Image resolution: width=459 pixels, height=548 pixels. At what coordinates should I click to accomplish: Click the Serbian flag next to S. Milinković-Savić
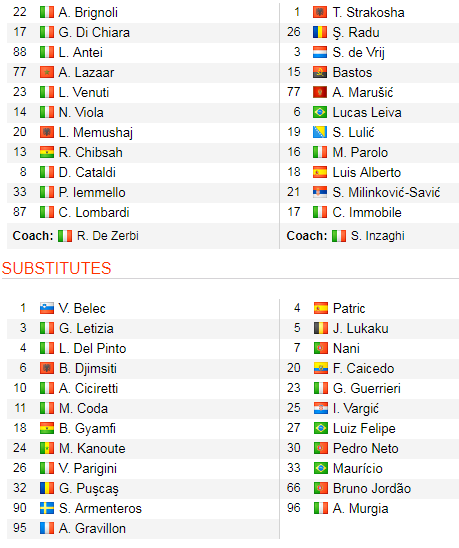point(320,192)
